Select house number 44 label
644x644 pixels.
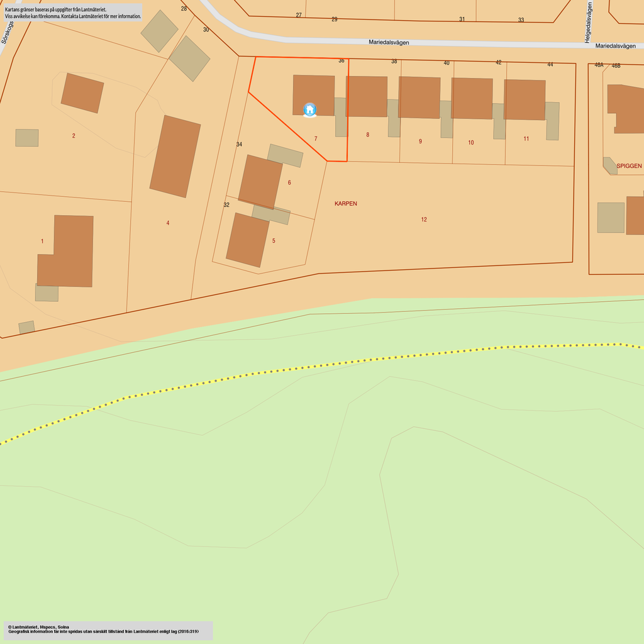tap(550, 65)
